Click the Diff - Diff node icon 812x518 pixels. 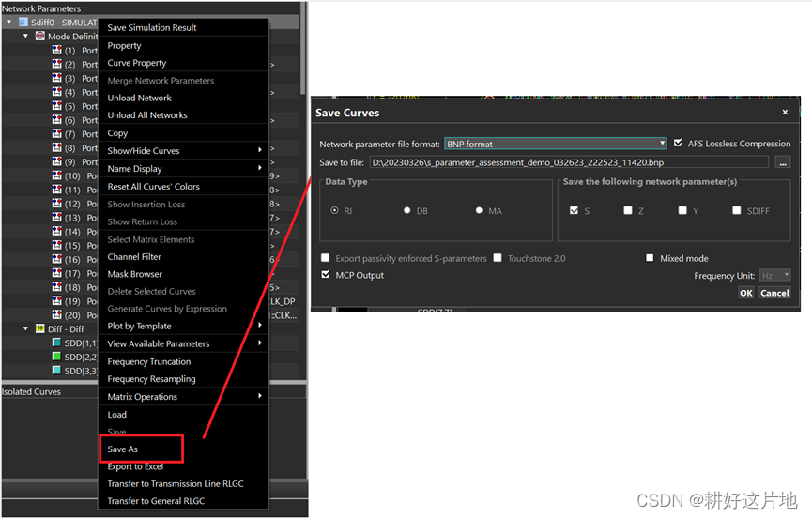[x=39, y=328]
